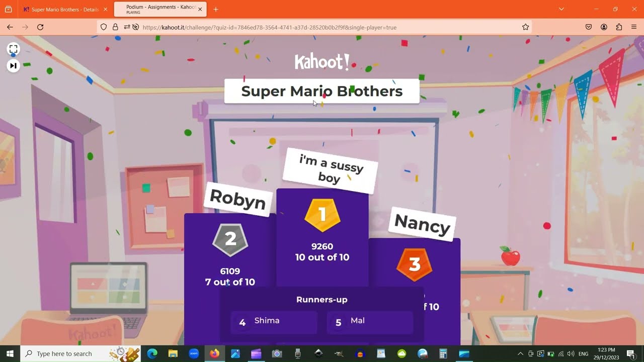Show hidden system tray icons
The image size is (644, 362).
pos(520,353)
